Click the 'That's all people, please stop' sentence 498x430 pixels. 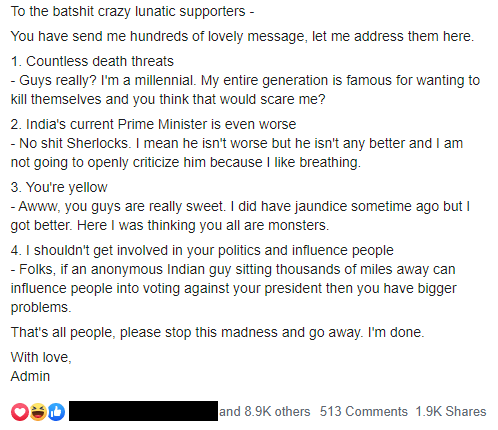[217, 332]
